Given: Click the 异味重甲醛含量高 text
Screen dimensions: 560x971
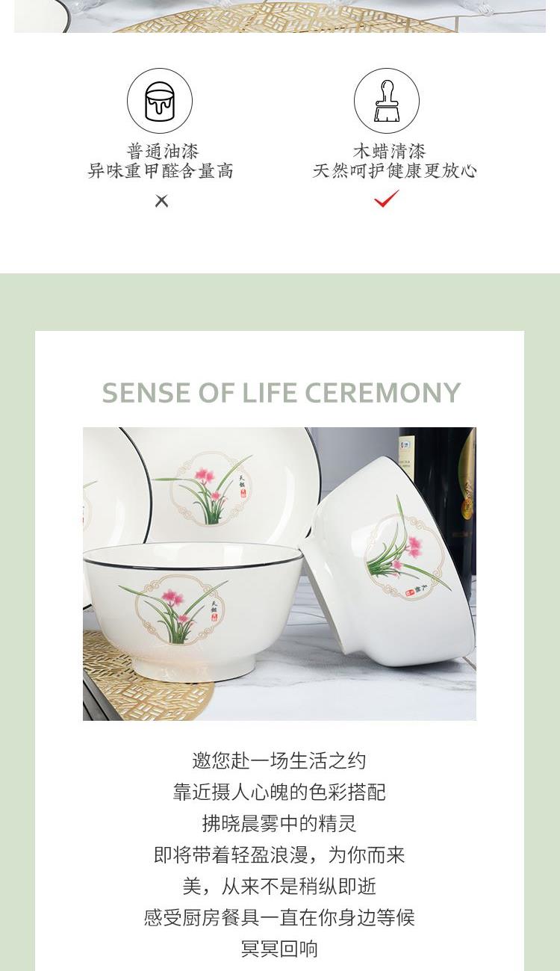Looking at the screenshot, I should pyautogui.click(x=161, y=171).
